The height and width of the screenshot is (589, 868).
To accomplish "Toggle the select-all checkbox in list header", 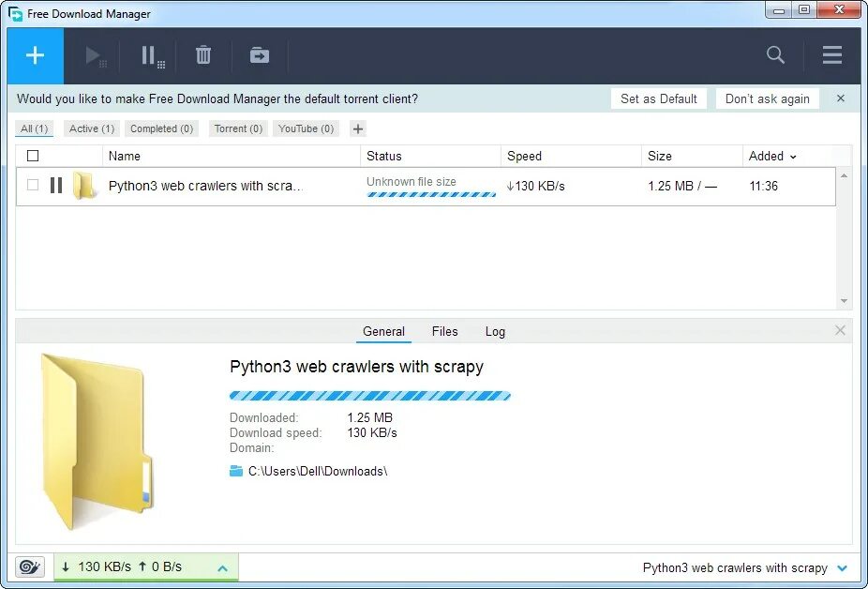I will 33,156.
